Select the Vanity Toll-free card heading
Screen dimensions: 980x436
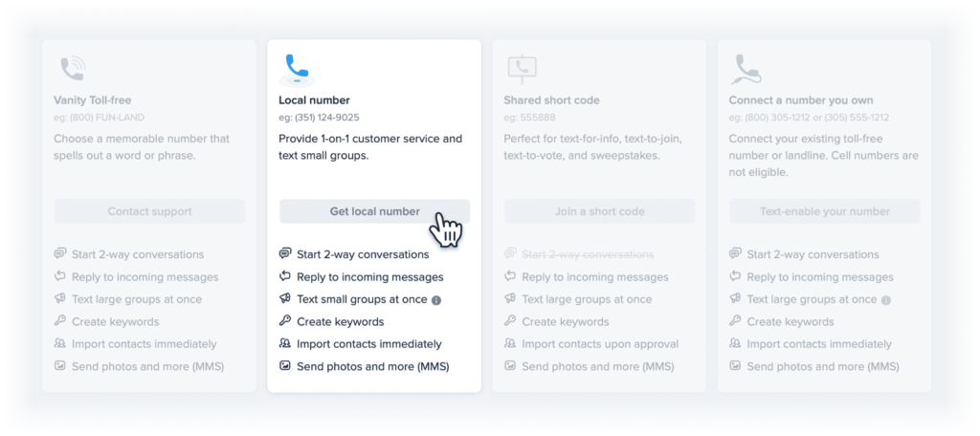[93, 100]
